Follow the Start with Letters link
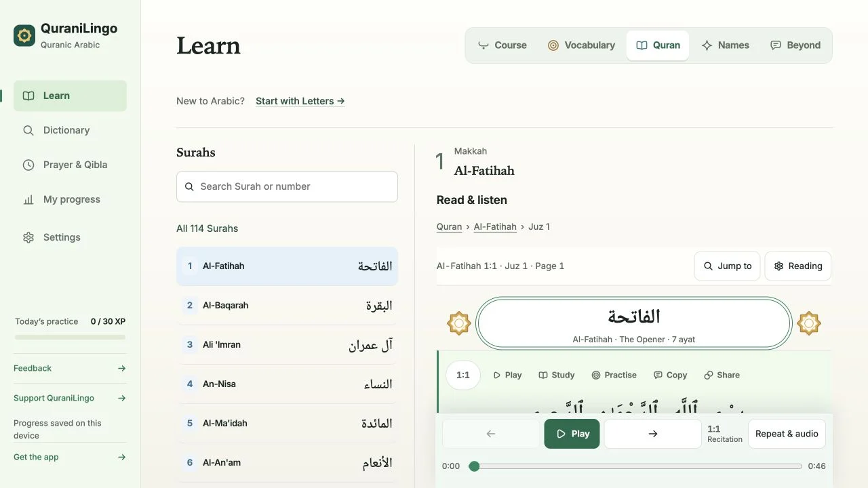This screenshot has width=868, height=488. tap(300, 101)
